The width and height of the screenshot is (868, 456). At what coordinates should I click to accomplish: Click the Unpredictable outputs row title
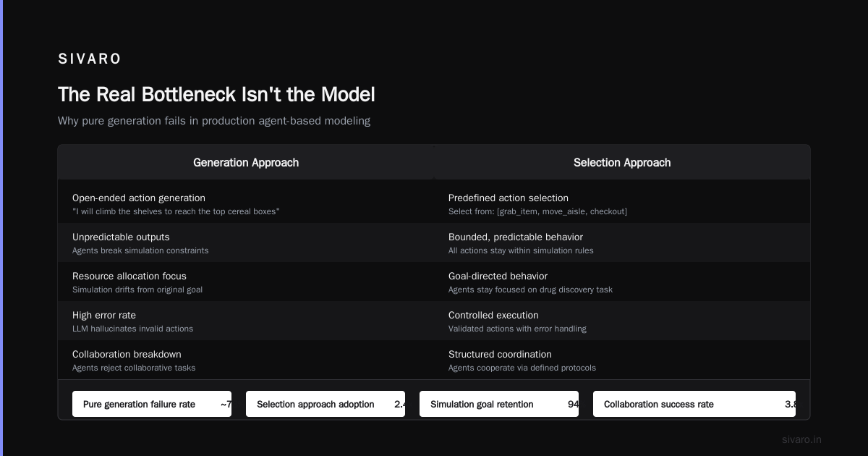pyautogui.click(x=121, y=237)
